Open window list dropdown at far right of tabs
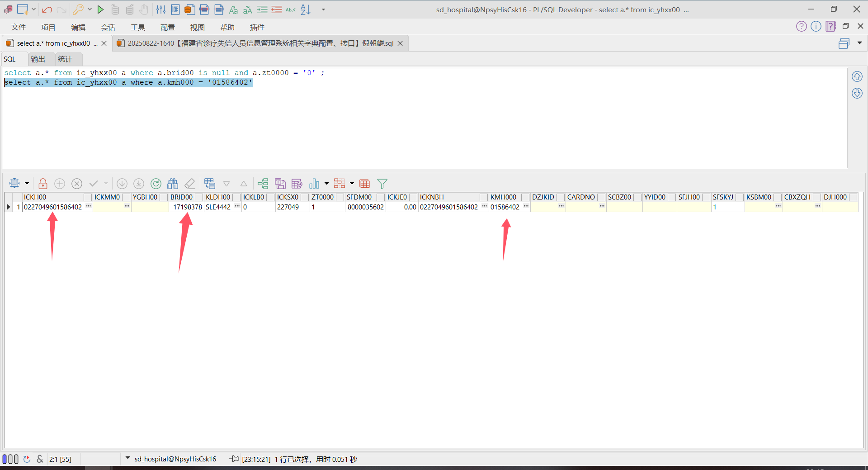This screenshot has height=470, width=868. point(860,43)
